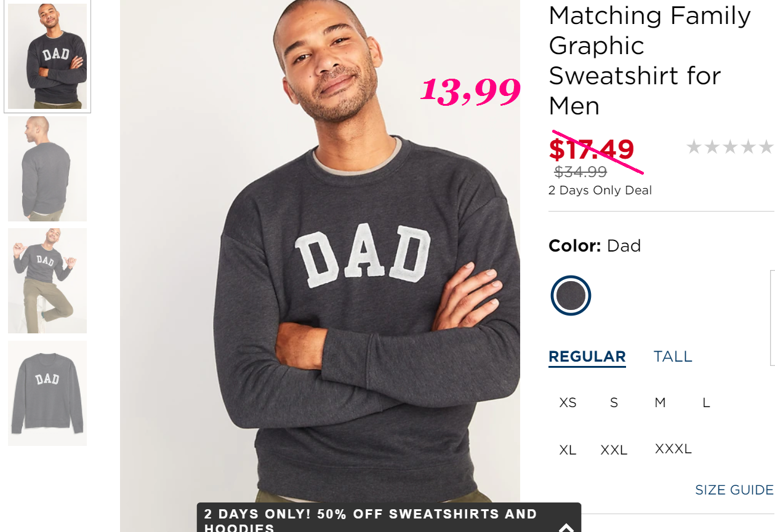Open the SIZE GUIDE link
This screenshot has height=532, width=775.
[734, 490]
